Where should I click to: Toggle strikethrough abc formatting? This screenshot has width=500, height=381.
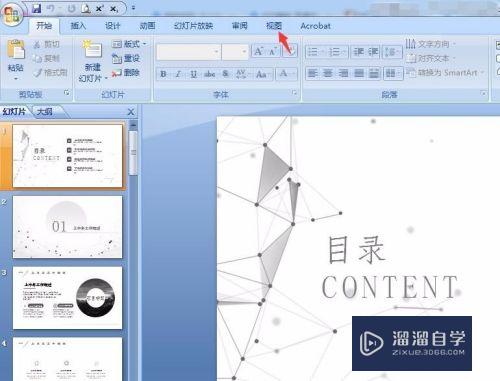(209, 74)
